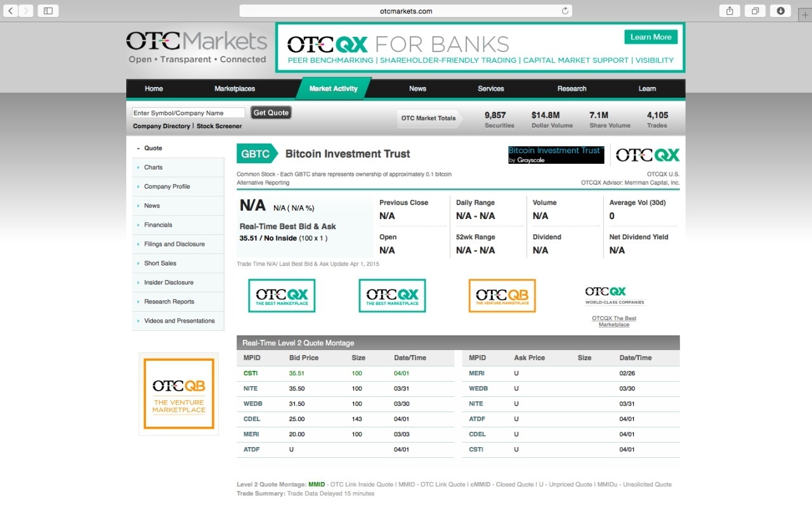Click the Ask Price column header
Screen dimensions: 812x508
click(x=530, y=358)
